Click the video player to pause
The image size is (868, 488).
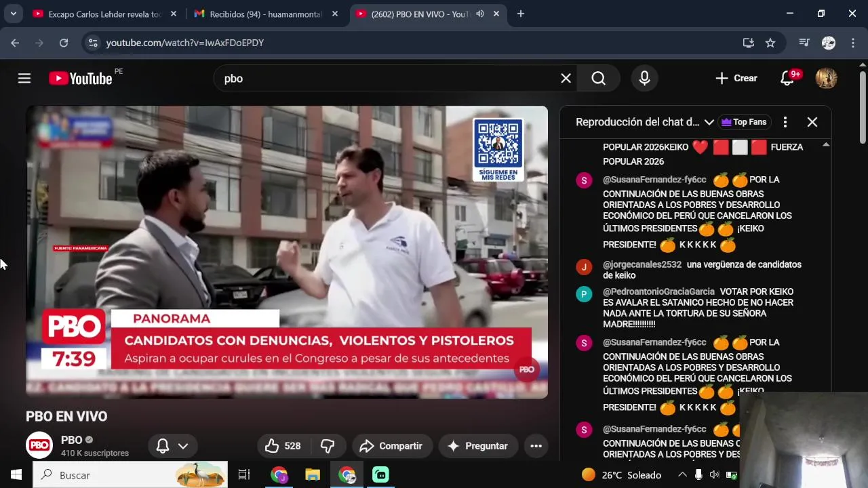pyautogui.click(x=287, y=251)
